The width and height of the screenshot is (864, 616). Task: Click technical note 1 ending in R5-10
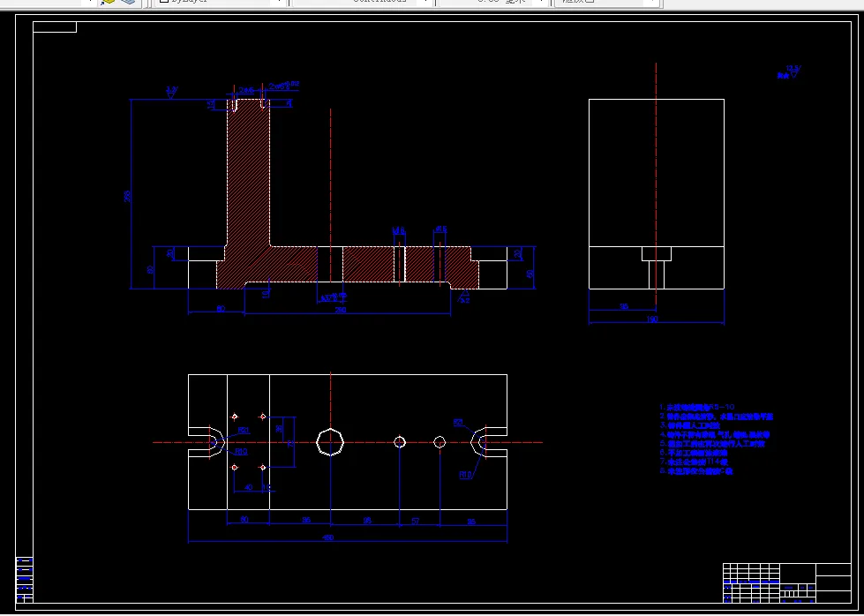click(x=697, y=407)
